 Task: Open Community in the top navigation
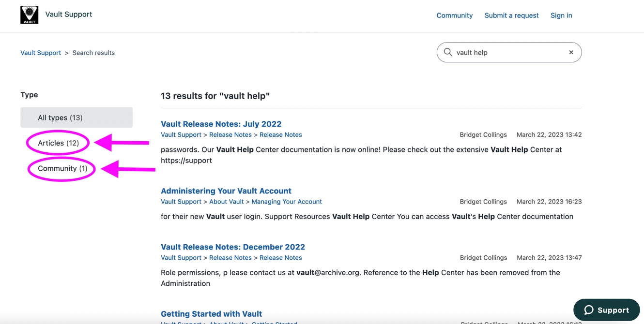click(454, 15)
